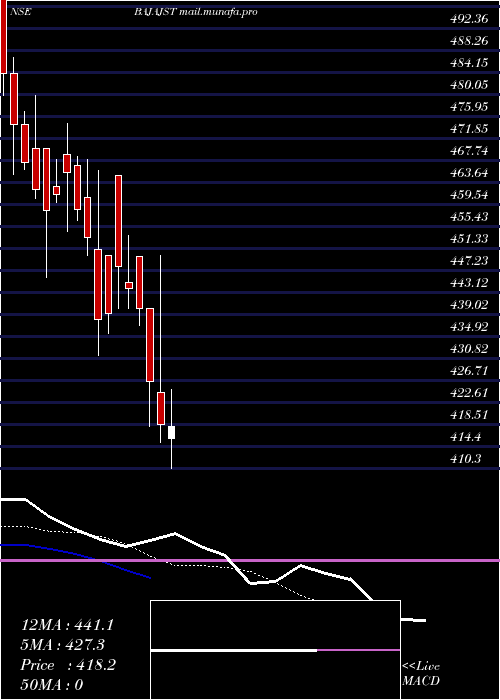Click the white candlestick at chart bottom
The height and width of the screenshot is (700, 500).
(171, 432)
